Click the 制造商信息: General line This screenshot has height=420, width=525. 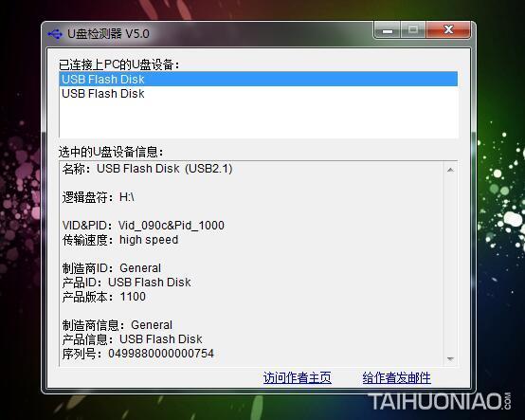pos(118,325)
